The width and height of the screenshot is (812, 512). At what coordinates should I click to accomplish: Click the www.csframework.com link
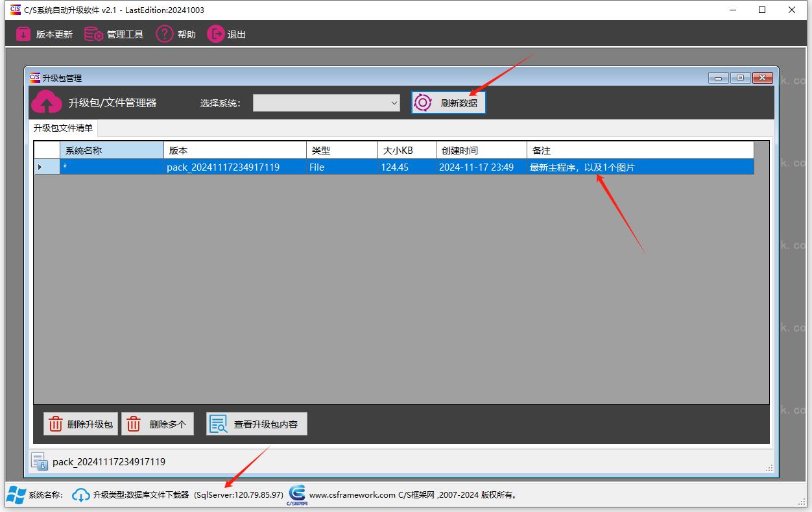click(x=352, y=495)
